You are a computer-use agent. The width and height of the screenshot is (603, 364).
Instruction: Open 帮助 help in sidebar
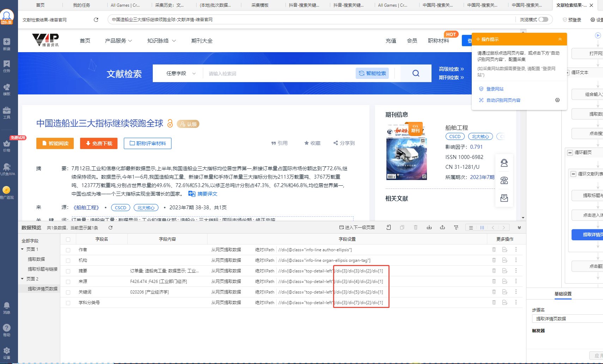7,330
